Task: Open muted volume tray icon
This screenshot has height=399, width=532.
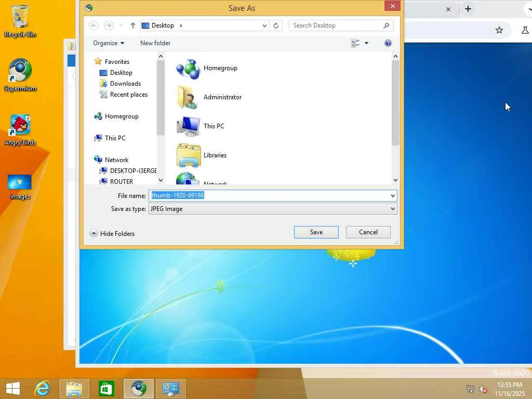Action: point(483,389)
